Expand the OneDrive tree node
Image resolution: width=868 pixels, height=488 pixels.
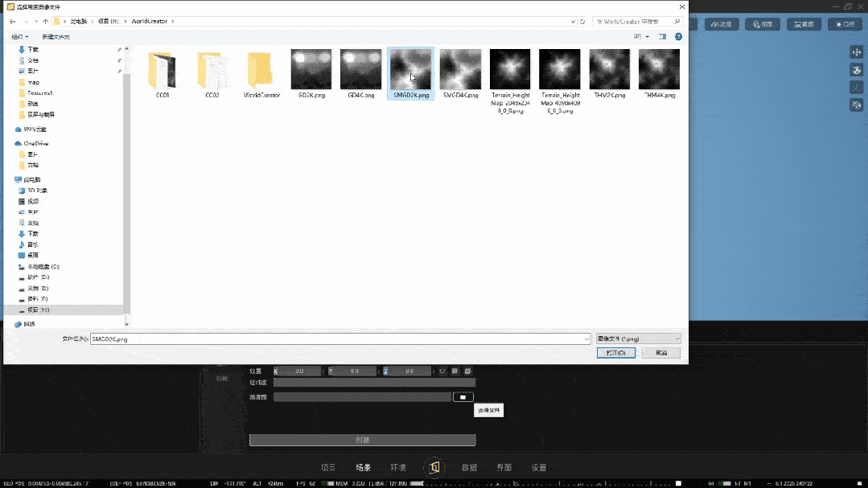(10, 143)
